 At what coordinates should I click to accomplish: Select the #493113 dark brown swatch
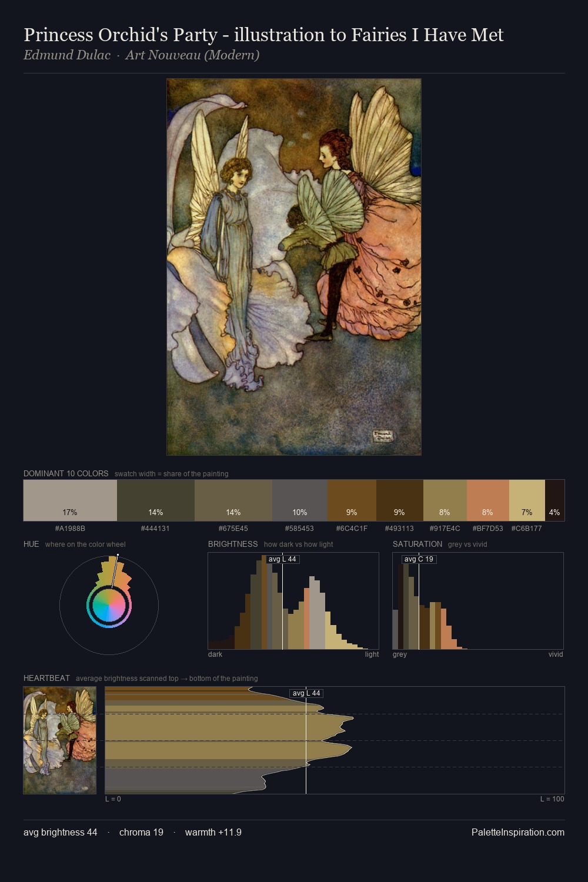400,500
